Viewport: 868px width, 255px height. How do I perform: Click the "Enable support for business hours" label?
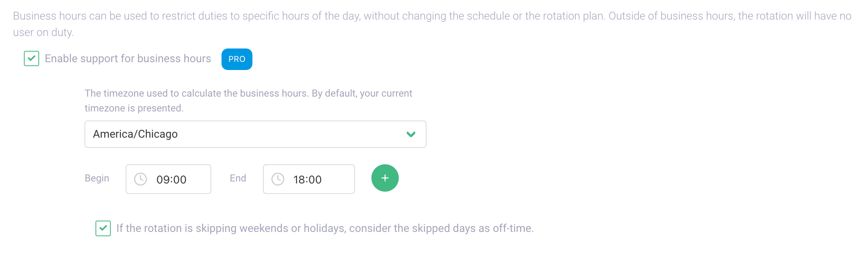[128, 59]
